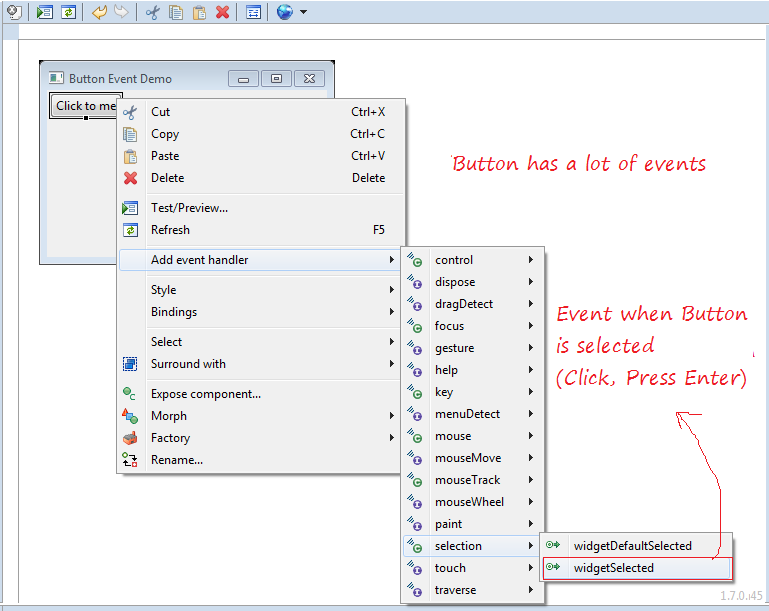Viewport: 769px width, 611px height.
Task: Open the dragDetect event submenu
Action: [x=473, y=304]
